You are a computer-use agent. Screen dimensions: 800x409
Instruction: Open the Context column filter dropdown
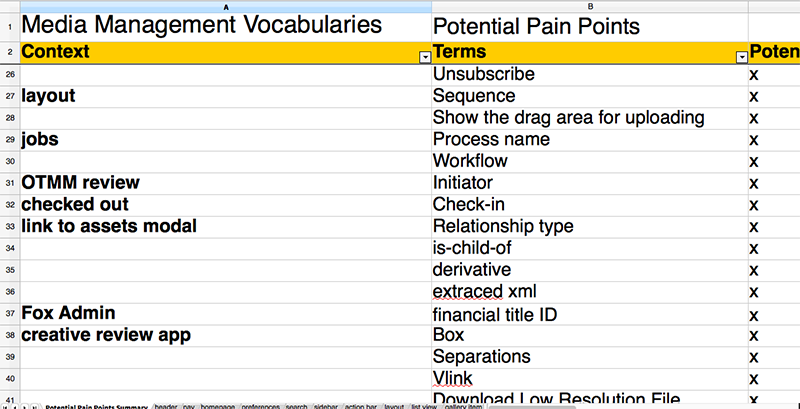point(425,58)
